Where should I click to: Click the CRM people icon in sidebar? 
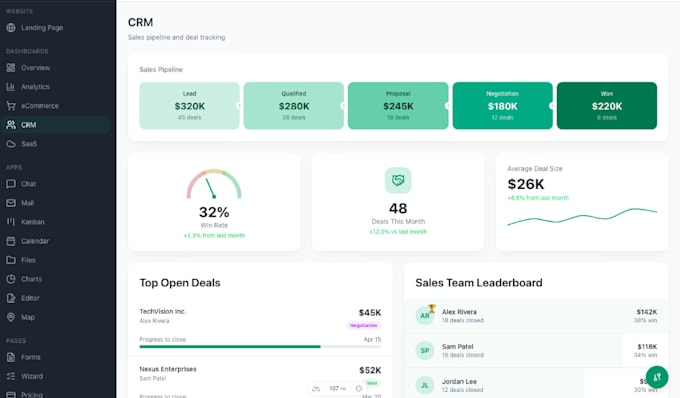(x=11, y=125)
